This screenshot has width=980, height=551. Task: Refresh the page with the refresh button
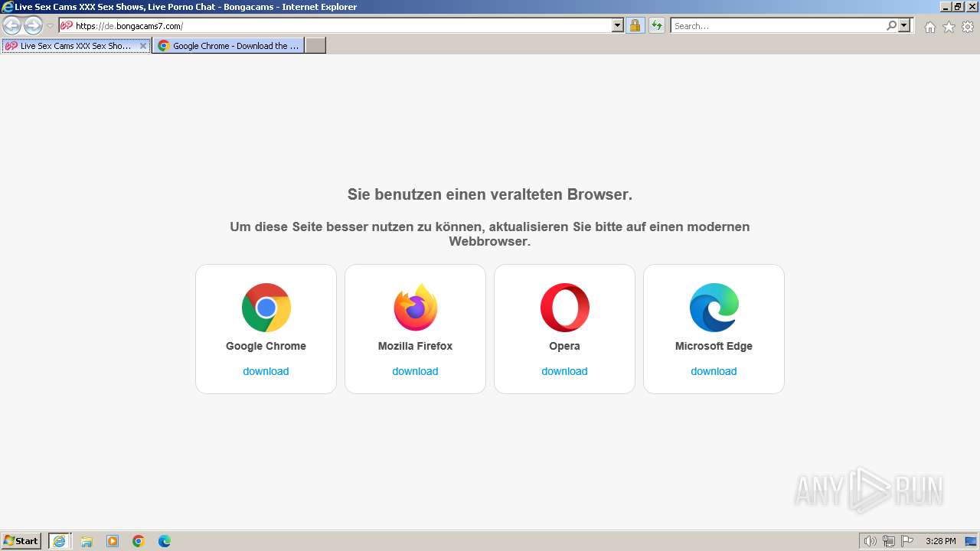coord(656,26)
